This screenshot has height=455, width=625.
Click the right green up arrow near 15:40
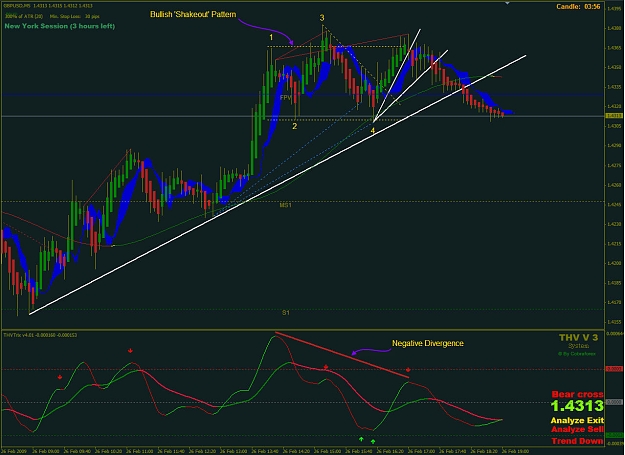click(373, 441)
